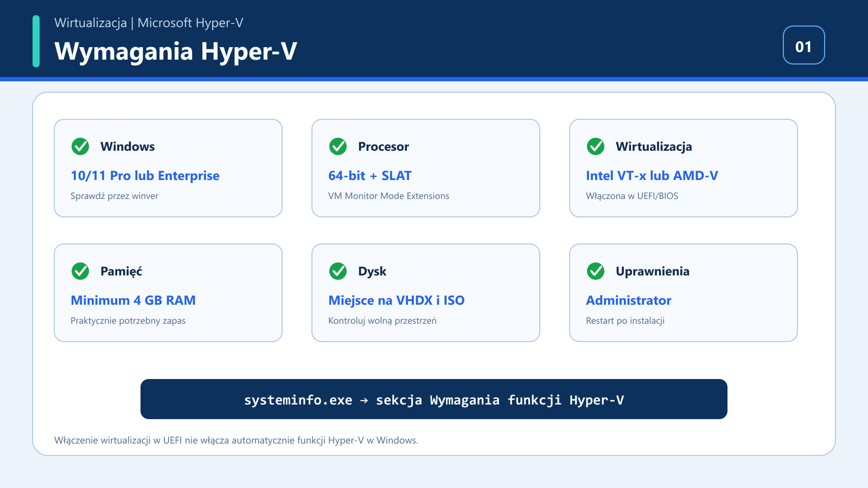Click the green check icon beside Procesor

tap(338, 146)
